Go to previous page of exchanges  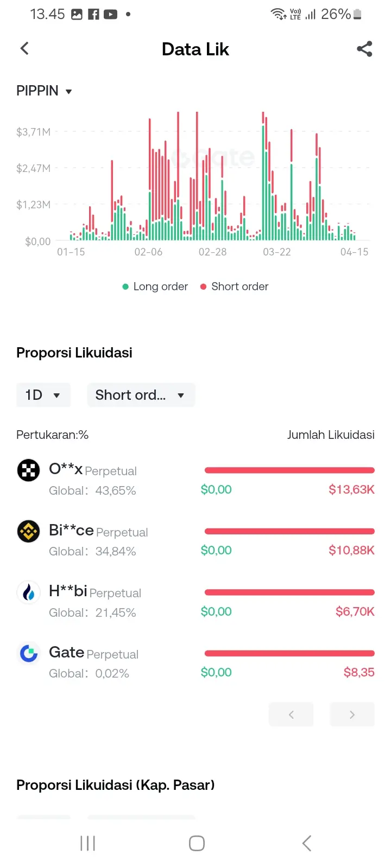pos(291,714)
